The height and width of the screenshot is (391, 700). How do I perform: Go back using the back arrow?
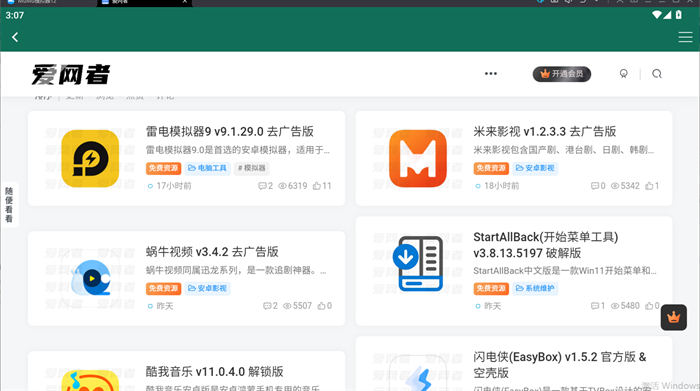15,37
